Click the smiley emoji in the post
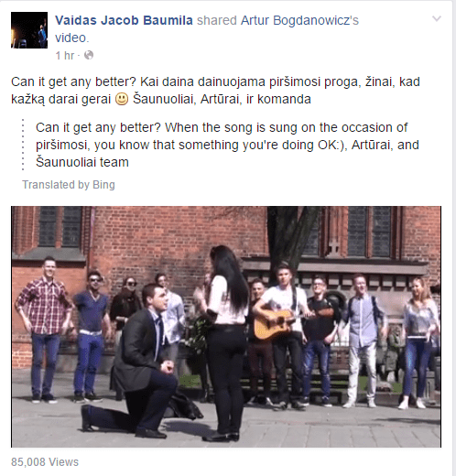 coord(122,99)
